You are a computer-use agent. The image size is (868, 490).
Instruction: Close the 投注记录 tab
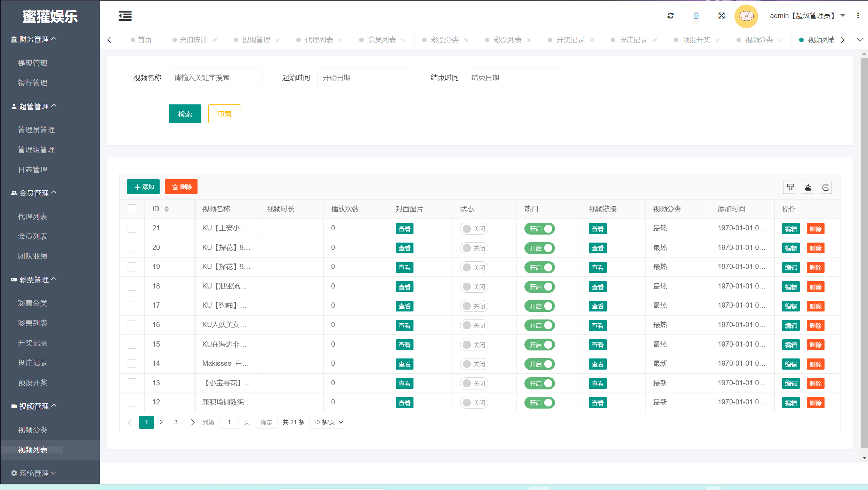(655, 40)
